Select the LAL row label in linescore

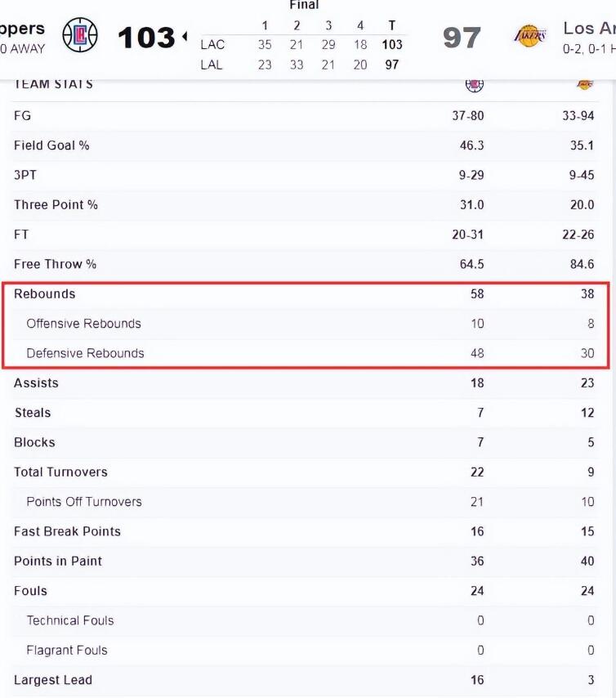pos(212,65)
